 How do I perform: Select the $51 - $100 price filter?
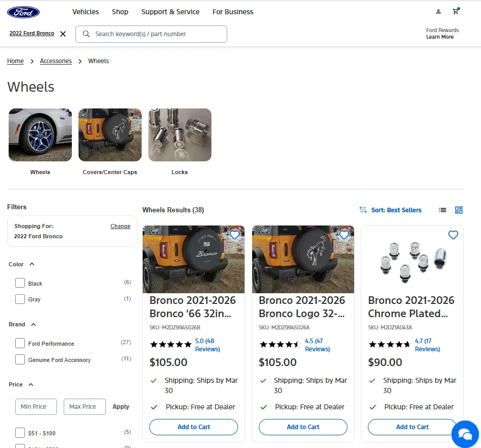(20, 432)
